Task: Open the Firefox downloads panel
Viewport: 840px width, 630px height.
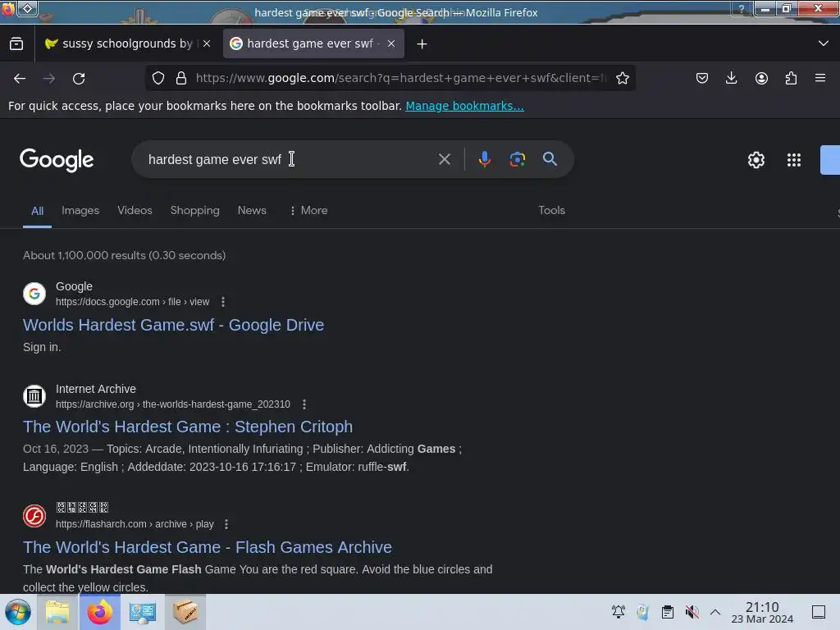Action: point(731,78)
